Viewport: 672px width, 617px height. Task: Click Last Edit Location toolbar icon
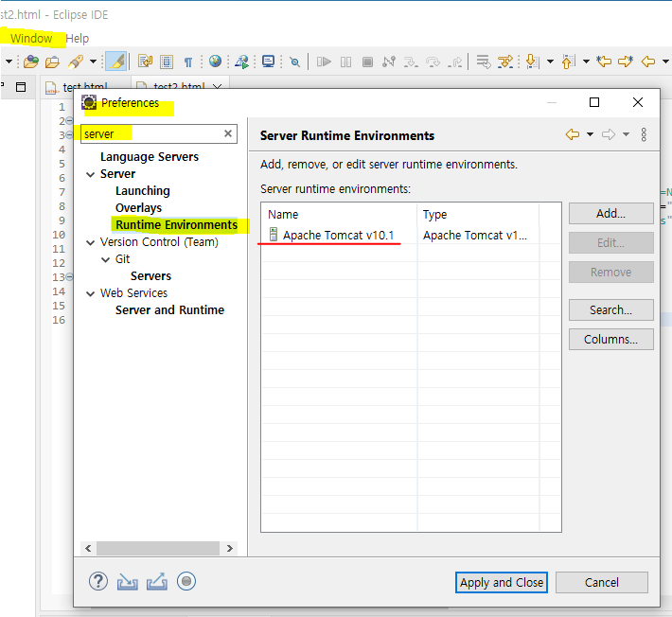click(x=604, y=62)
